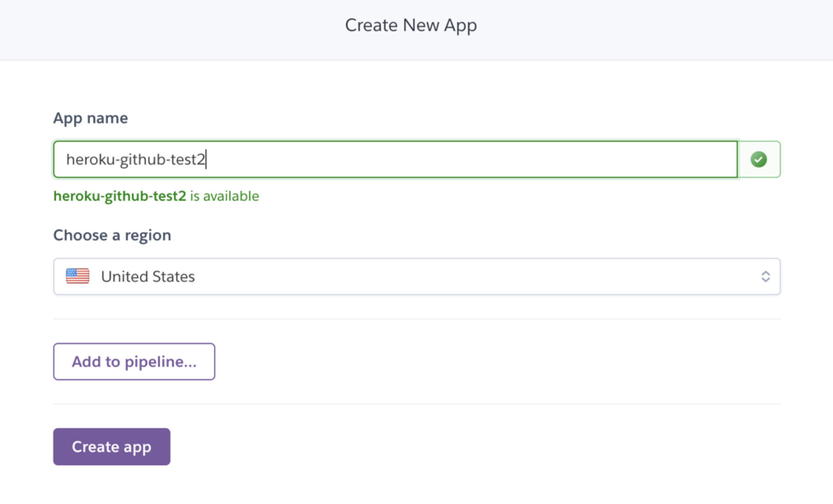Click the "App name" field label

[x=91, y=118]
